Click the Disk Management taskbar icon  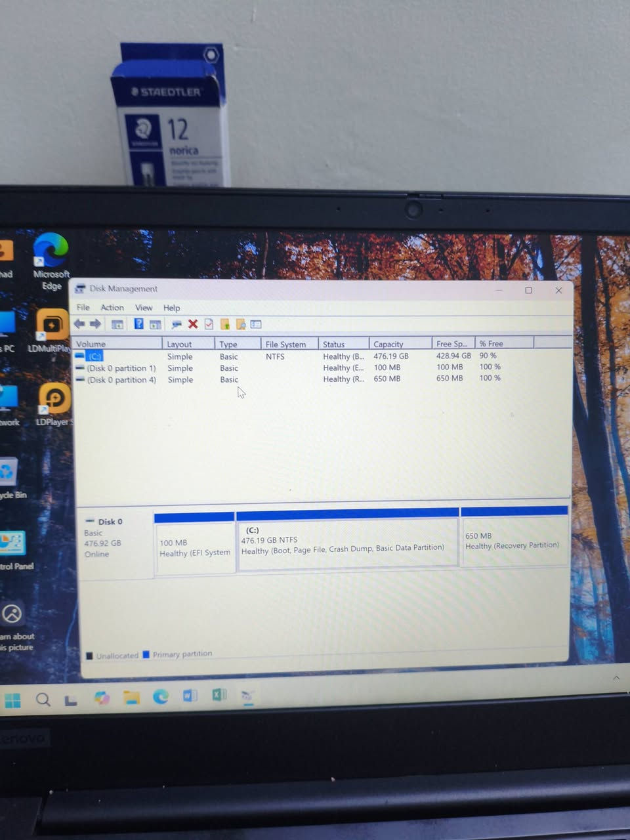tap(248, 695)
